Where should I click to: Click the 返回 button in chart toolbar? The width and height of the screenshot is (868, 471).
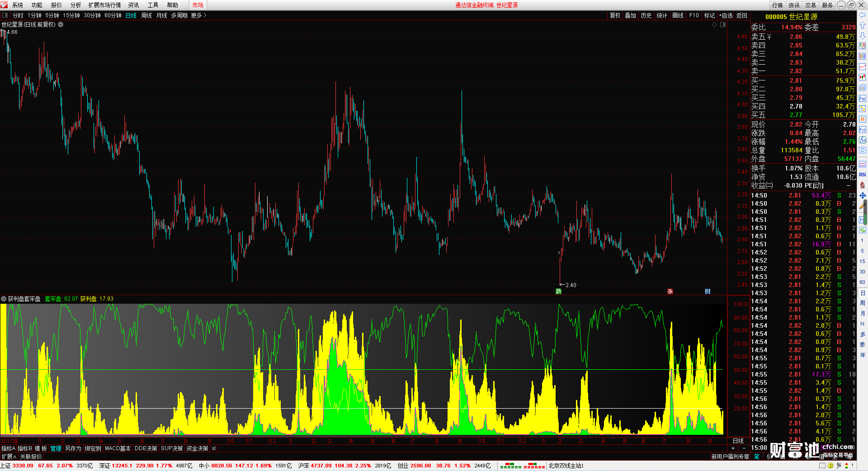coord(742,15)
